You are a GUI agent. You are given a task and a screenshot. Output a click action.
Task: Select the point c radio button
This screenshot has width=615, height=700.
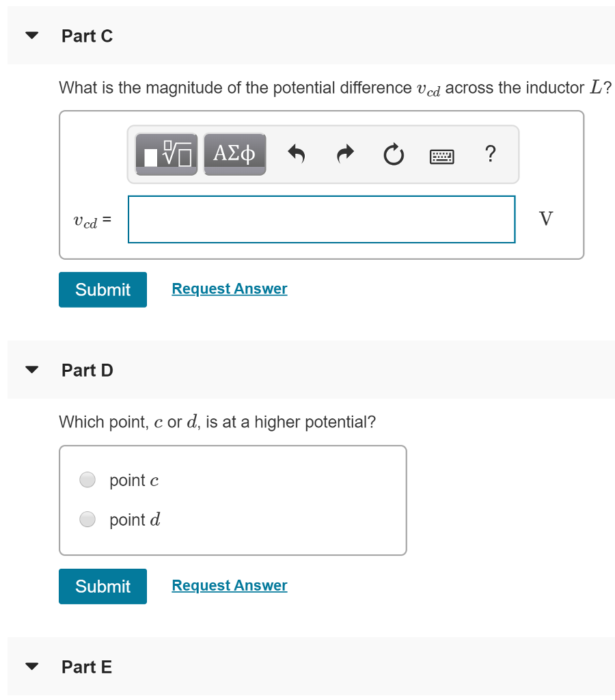(x=87, y=480)
